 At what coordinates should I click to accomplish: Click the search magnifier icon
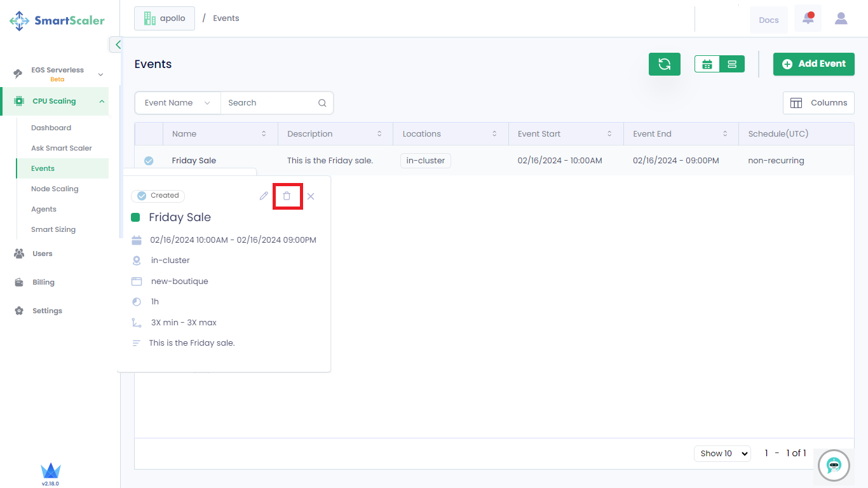pyautogui.click(x=322, y=103)
